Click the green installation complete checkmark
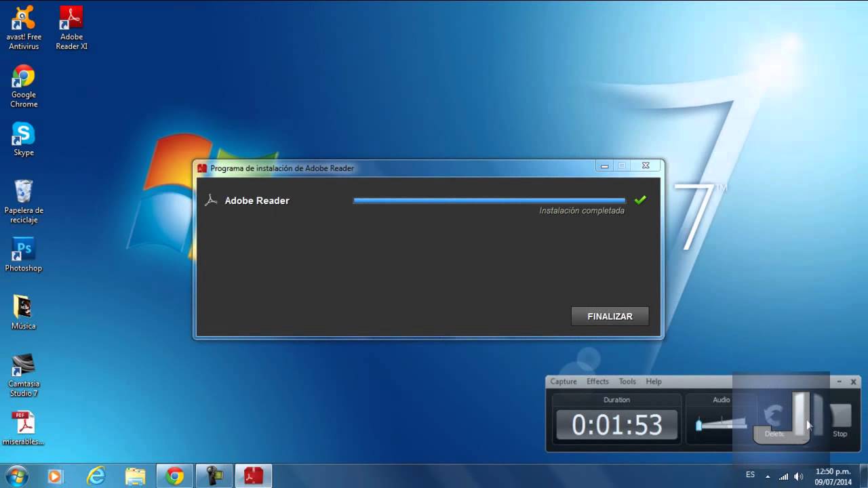The height and width of the screenshot is (488, 868). coord(640,200)
